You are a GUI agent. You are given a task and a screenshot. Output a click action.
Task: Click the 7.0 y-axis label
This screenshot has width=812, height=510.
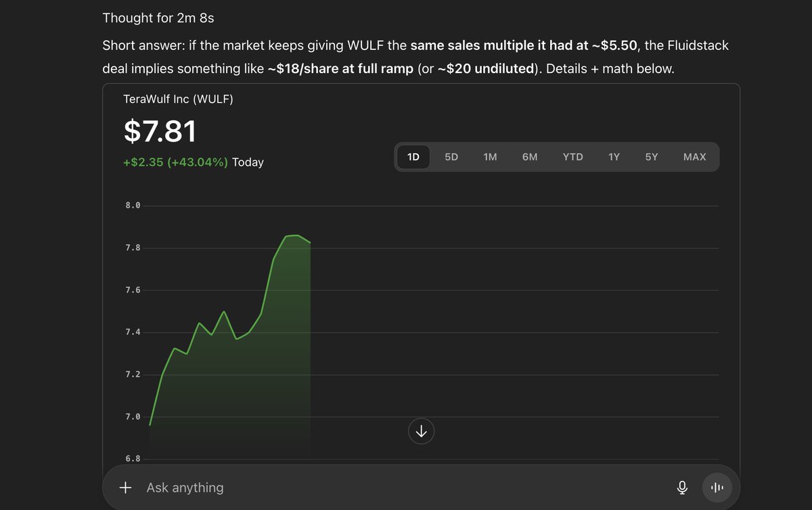click(133, 417)
